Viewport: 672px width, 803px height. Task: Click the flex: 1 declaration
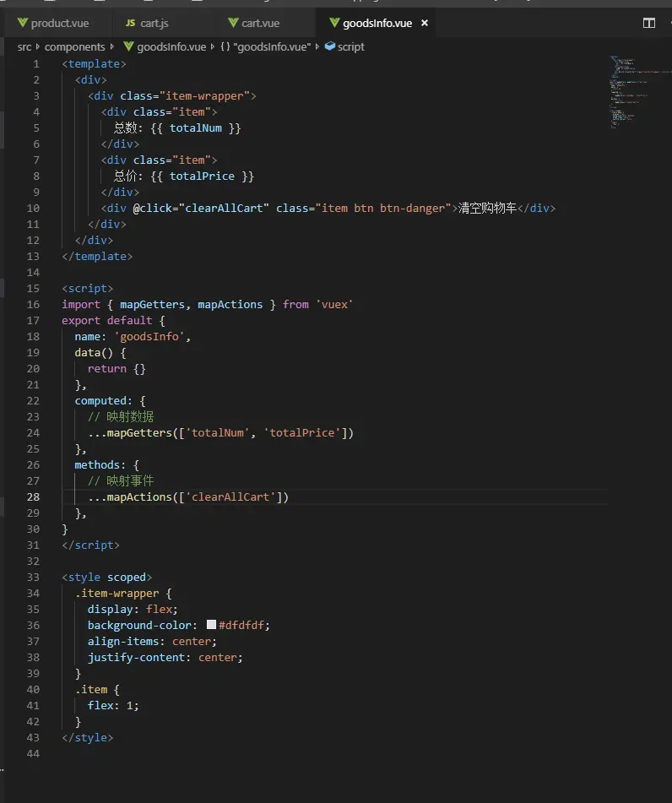click(x=113, y=705)
